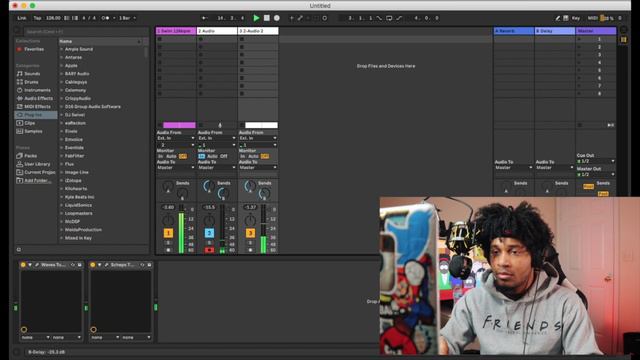Select B Delay return track header

(555, 31)
